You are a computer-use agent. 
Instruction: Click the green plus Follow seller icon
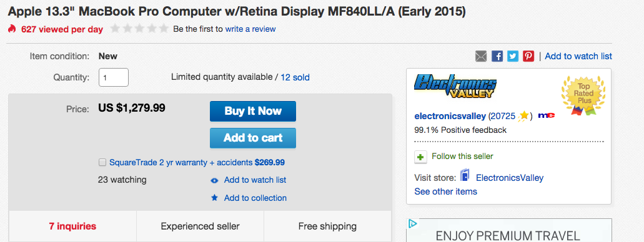click(420, 157)
